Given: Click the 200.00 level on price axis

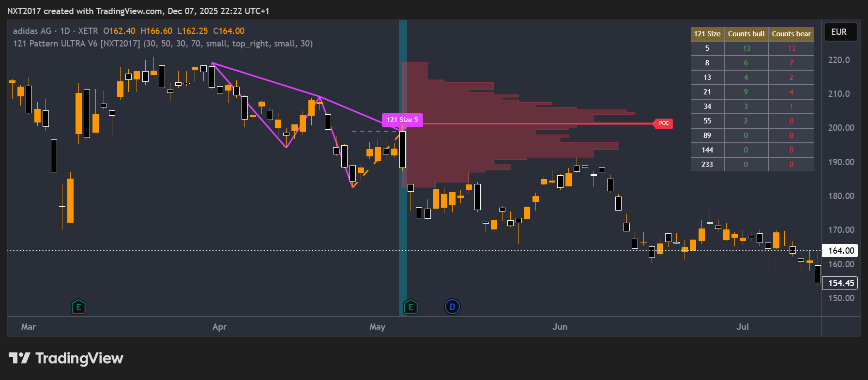Looking at the screenshot, I should pos(841,128).
